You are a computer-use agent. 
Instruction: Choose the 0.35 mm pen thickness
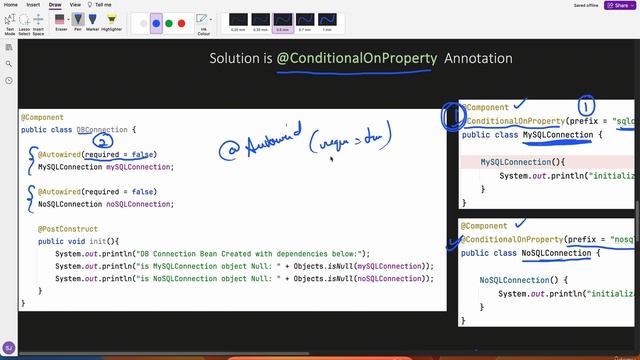pyautogui.click(x=260, y=22)
